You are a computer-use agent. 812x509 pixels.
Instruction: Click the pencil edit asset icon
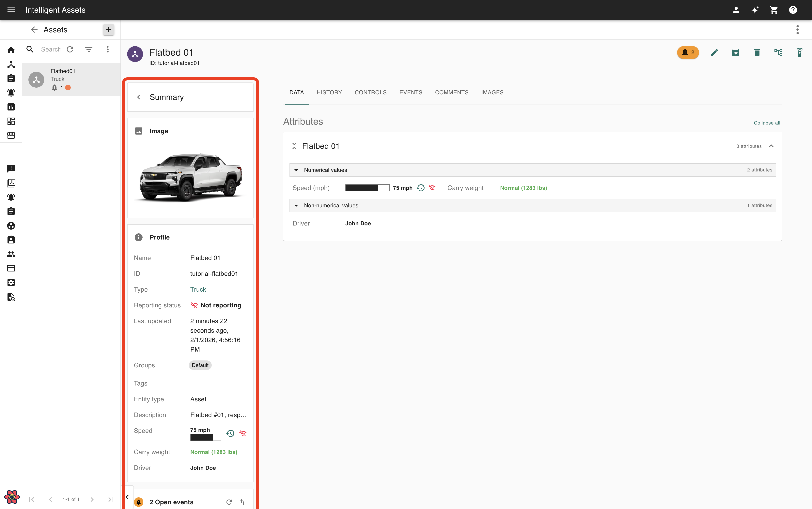714,52
